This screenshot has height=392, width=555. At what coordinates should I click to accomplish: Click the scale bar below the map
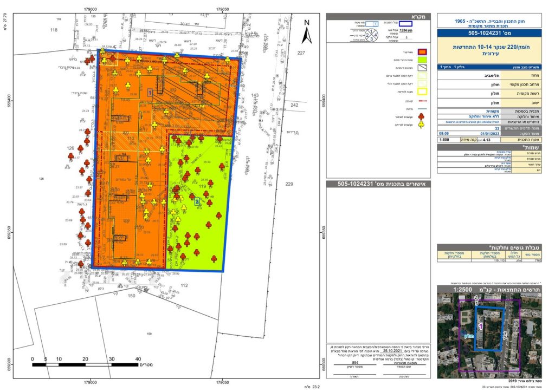[x=85, y=364]
